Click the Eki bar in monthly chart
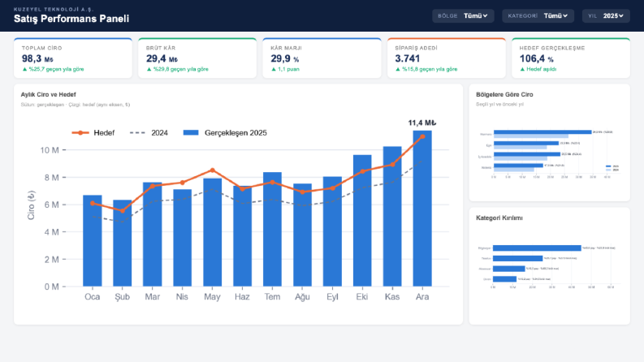Image resolution: width=644 pixels, height=362 pixels. click(x=362, y=221)
